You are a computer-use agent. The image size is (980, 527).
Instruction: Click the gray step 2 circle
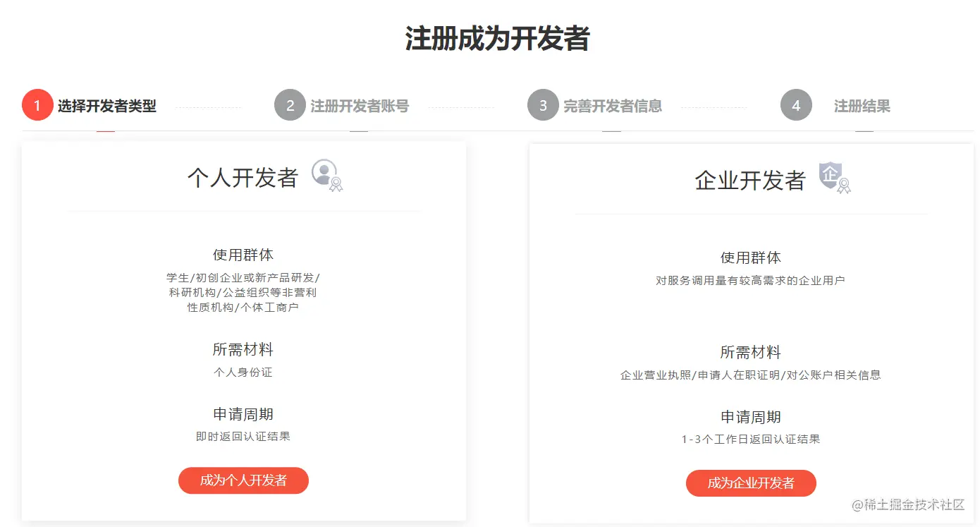(290, 106)
